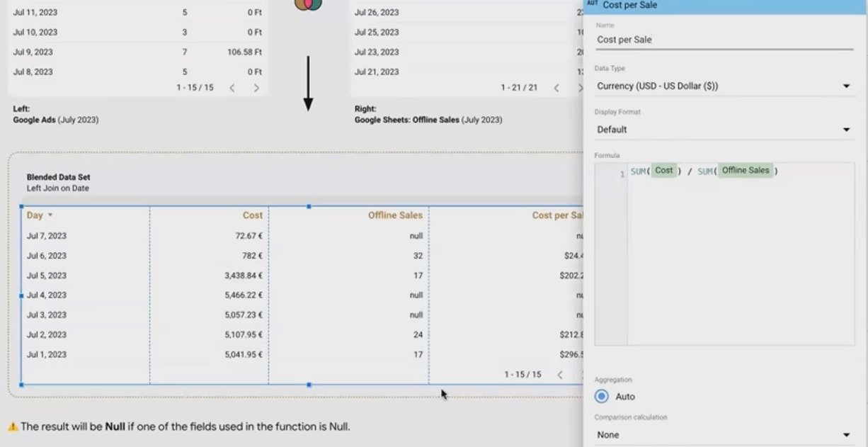Click the Name input field 'Cost per Sale'
Viewport: 868px width, 447px height.
(x=724, y=40)
